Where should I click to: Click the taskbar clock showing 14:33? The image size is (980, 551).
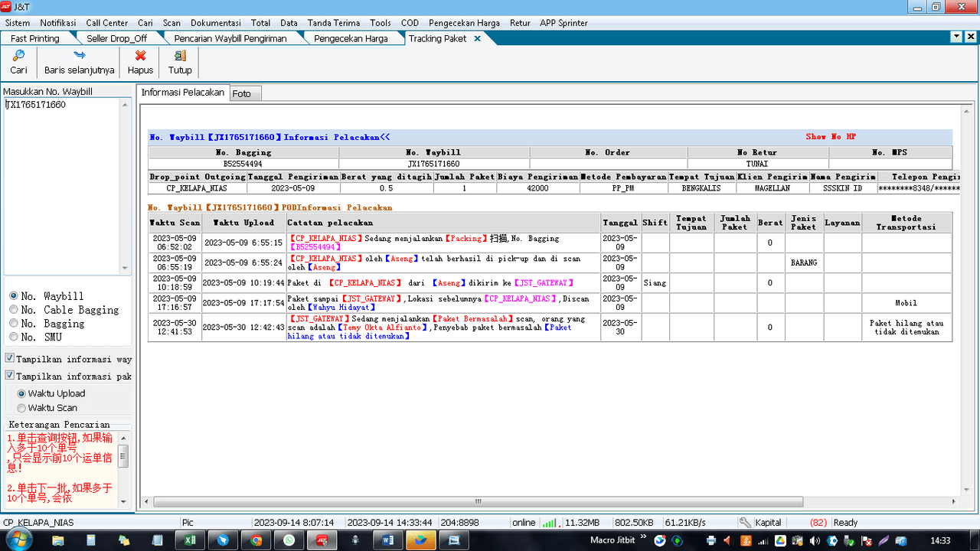940,541
